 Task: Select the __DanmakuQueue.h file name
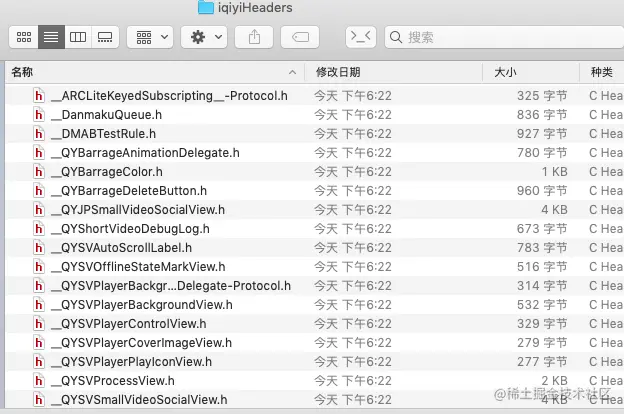pos(106,115)
